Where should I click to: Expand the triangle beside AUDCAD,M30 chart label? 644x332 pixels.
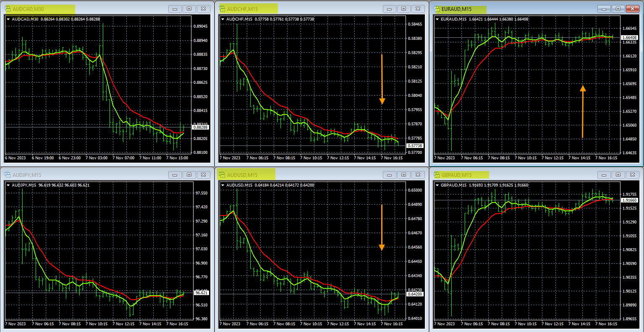click(x=8, y=19)
